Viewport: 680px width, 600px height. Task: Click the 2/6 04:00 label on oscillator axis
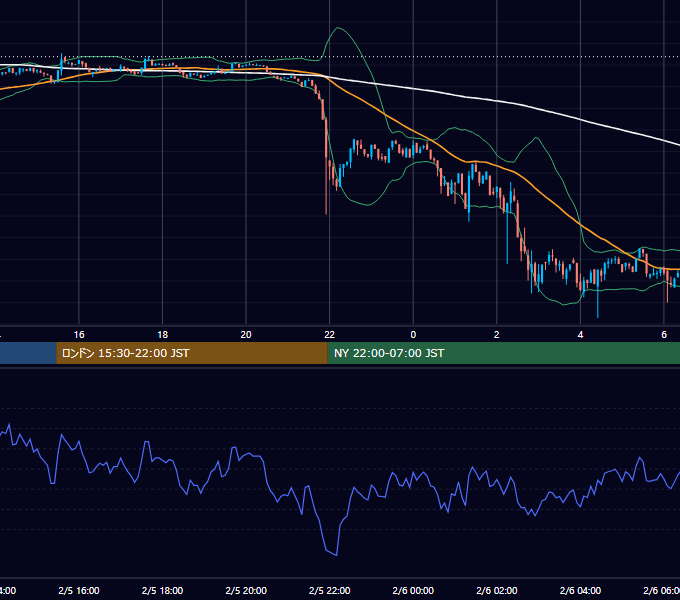click(x=580, y=590)
